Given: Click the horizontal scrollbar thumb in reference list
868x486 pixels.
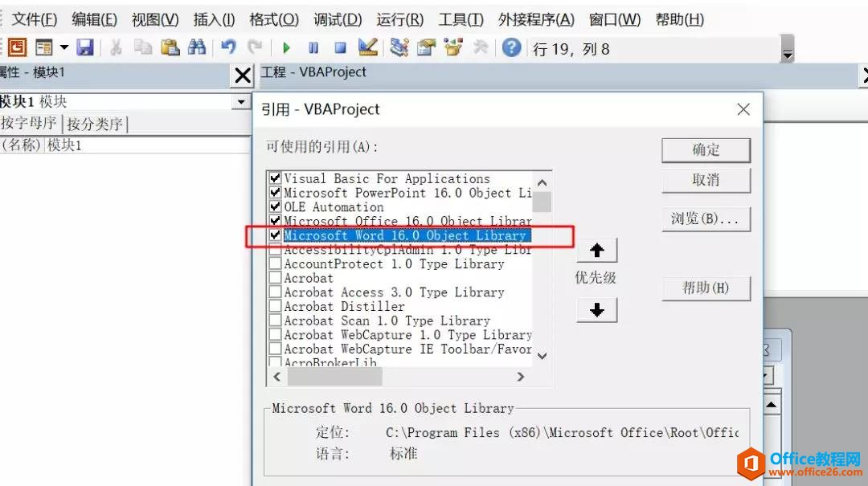Looking at the screenshot, I should (334, 377).
